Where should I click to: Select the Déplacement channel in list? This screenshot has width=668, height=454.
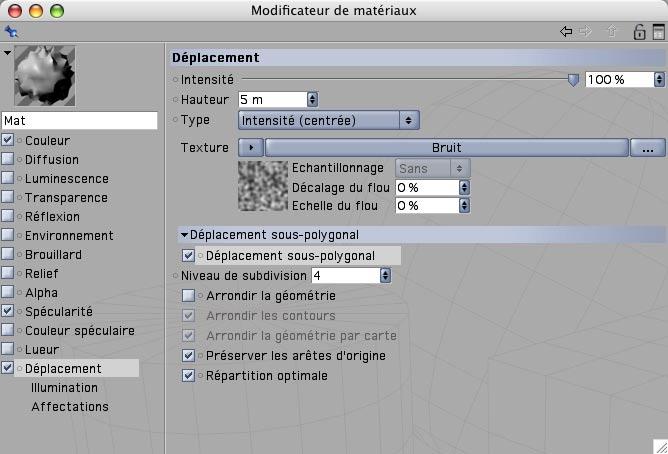[63, 368]
